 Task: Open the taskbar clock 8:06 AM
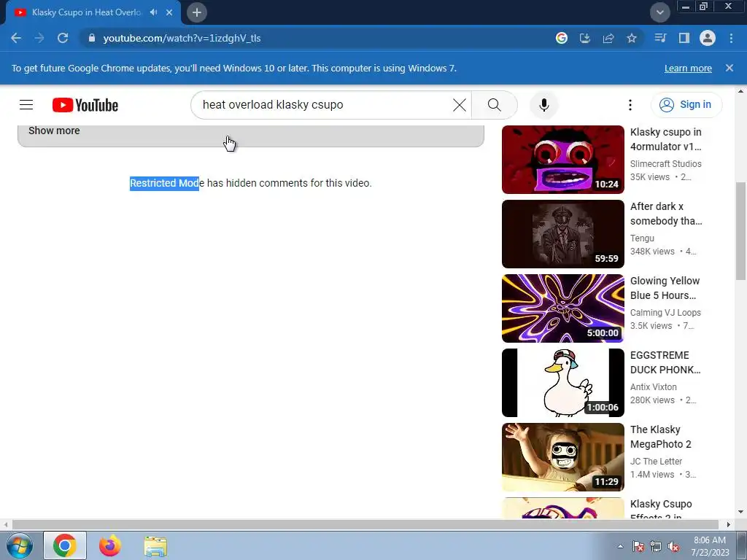pyautogui.click(x=710, y=546)
